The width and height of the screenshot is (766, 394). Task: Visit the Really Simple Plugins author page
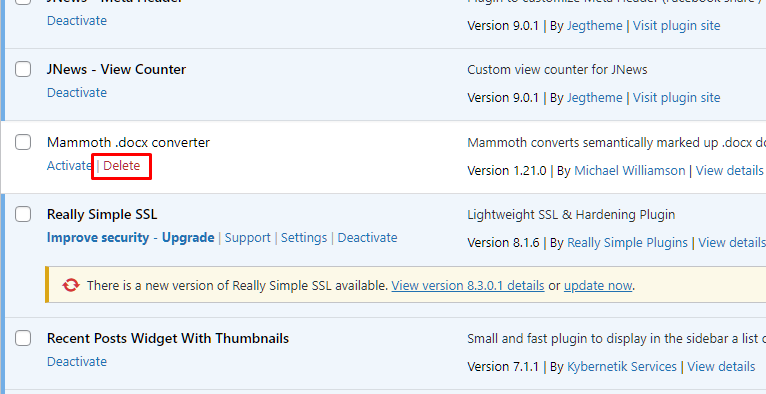(627, 243)
